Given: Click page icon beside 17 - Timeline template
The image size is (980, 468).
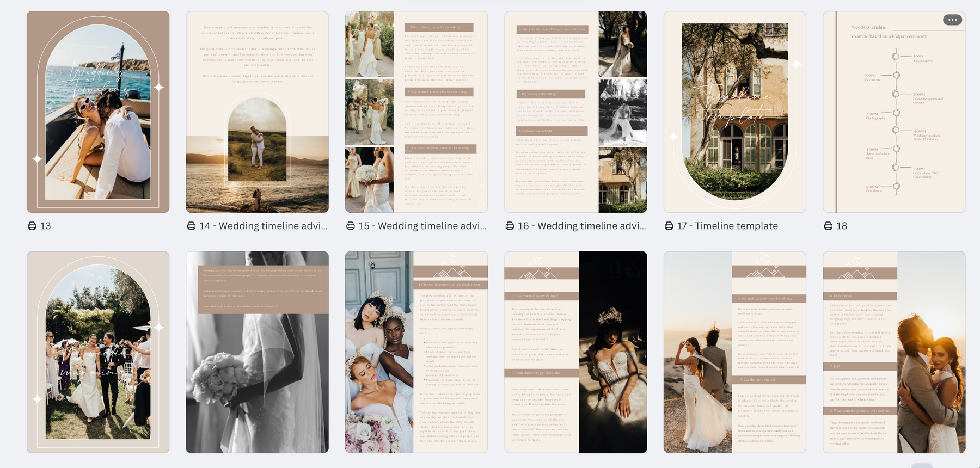Looking at the screenshot, I should click(669, 226).
